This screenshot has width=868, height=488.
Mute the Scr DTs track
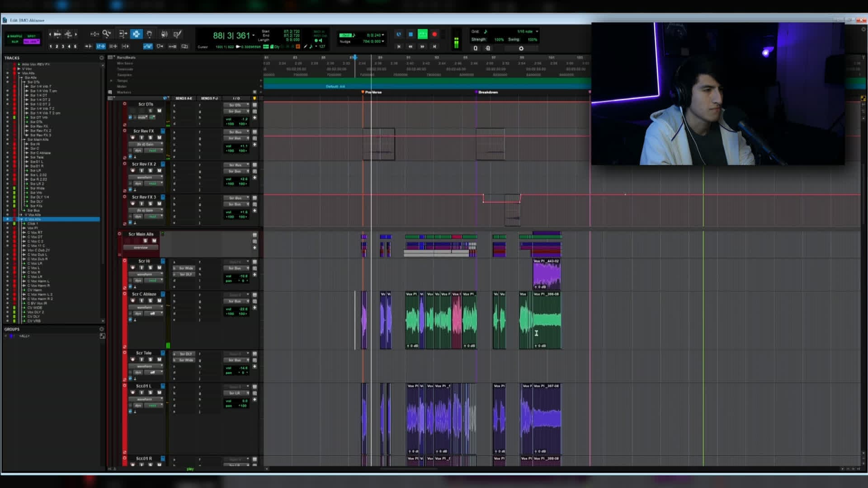click(160, 111)
